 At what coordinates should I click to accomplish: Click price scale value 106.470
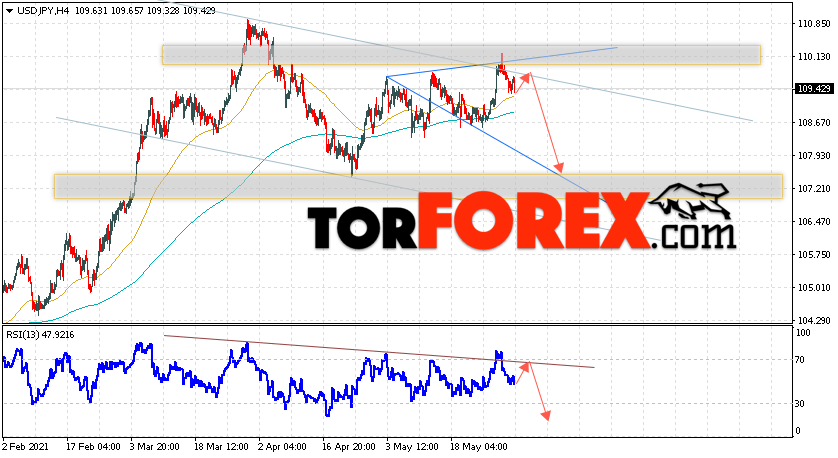click(x=814, y=221)
